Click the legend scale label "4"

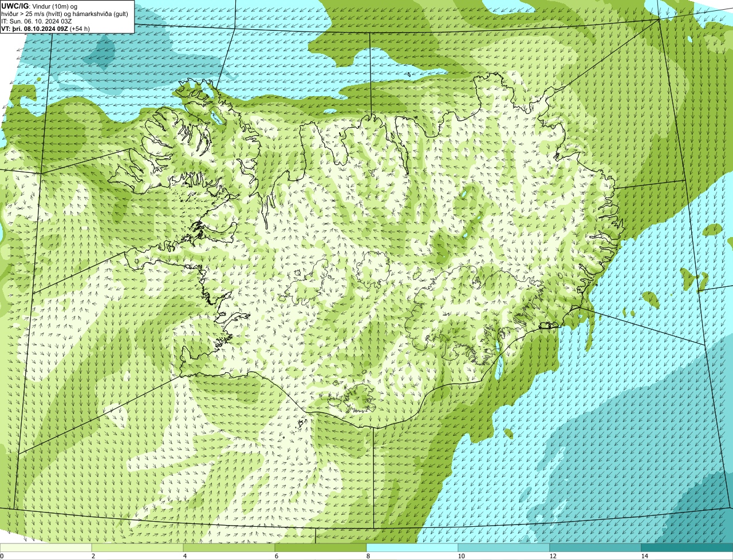coord(184,556)
